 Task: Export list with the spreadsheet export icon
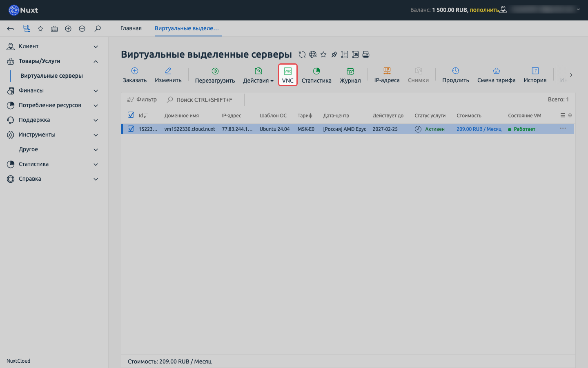click(x=355, y=54)
